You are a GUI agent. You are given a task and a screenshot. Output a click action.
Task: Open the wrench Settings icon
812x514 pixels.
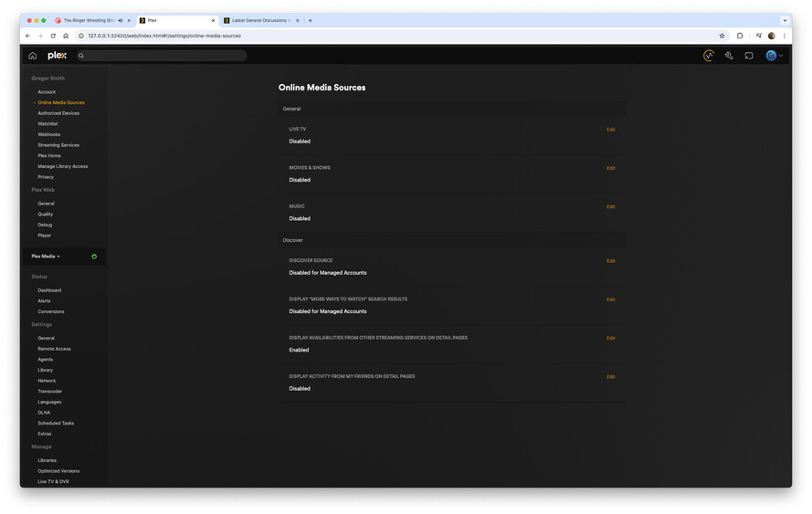(x=729, y=56)
